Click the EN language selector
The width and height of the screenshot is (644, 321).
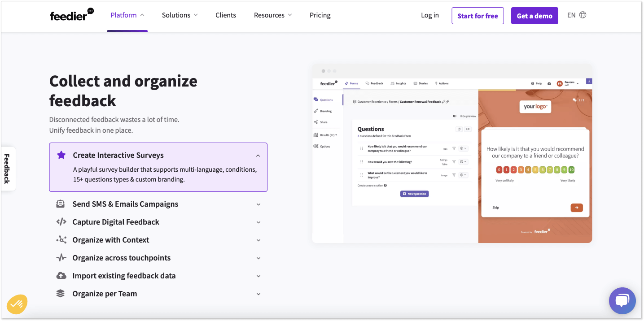point(571,15)
